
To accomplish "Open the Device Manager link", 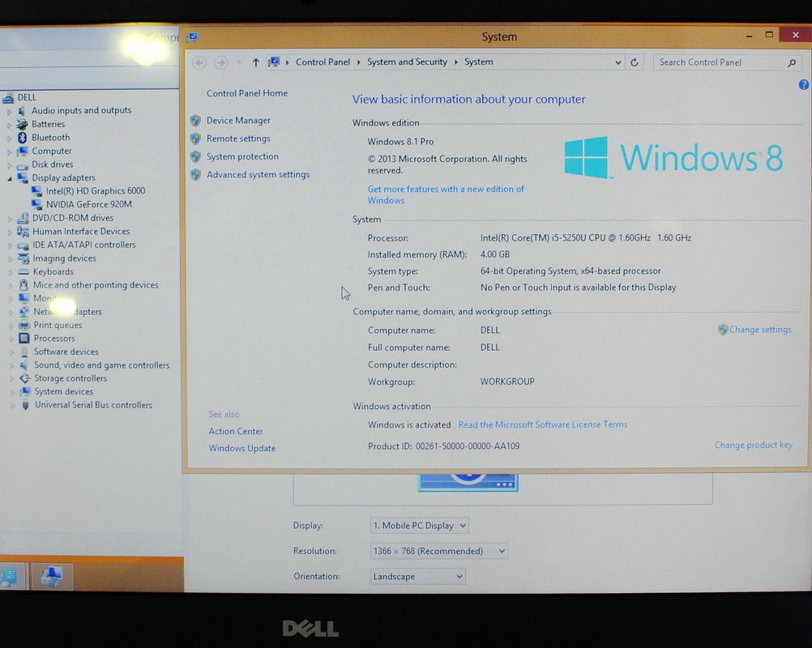I will click(x=238, y=120).
